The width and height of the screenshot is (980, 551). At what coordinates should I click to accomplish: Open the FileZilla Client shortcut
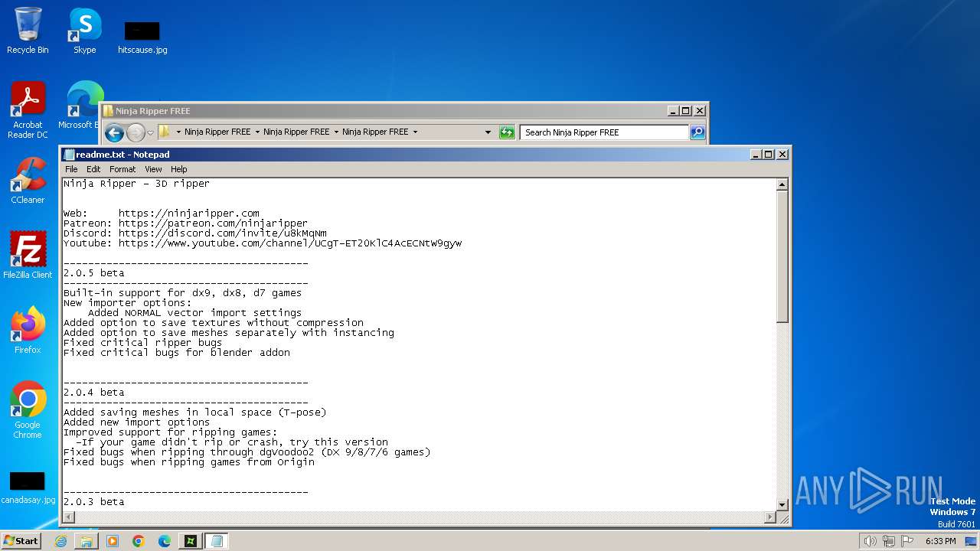[28, 256]
